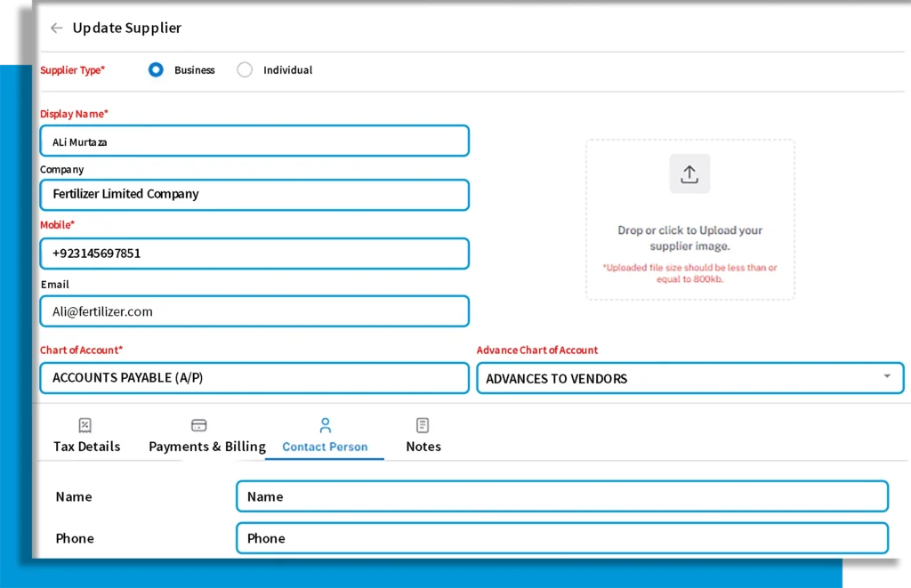The width and height of the screenshot is (911, 588).
Task: Click the Tax Details receipt icon
Action: (85, 425)
